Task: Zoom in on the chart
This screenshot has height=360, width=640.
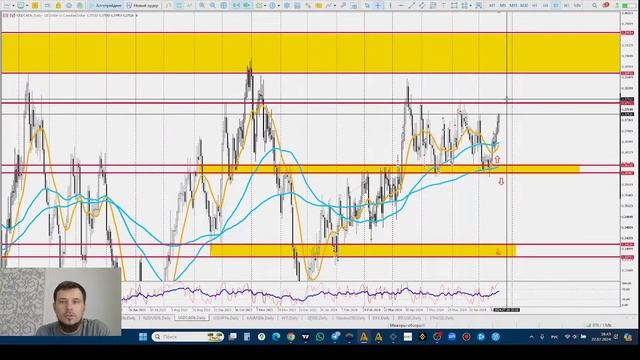Action: click(202, 6)
